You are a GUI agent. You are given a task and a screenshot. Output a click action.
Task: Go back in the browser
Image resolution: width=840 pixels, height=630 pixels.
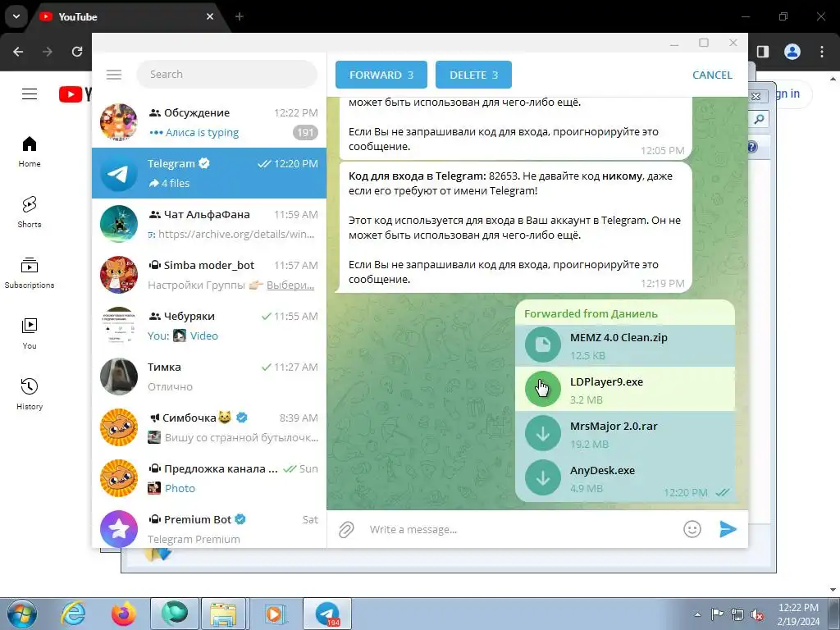pyautogui.click(x=18, y=52)
